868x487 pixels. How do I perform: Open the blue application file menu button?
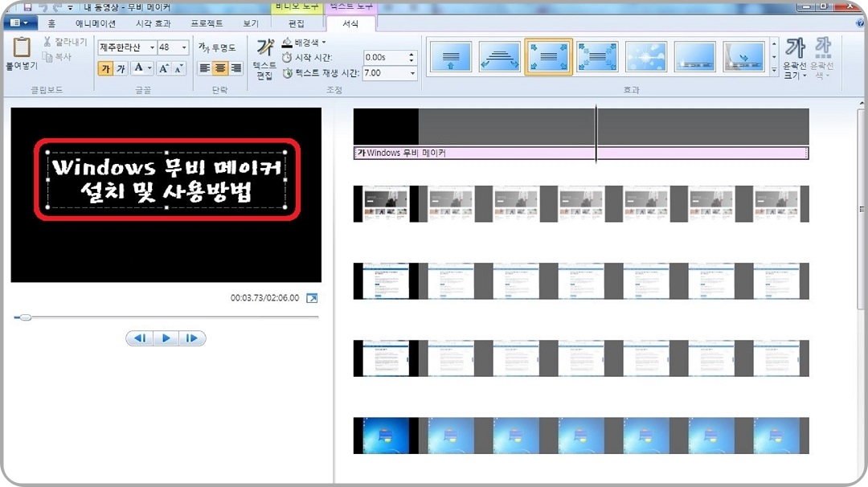(20, 23)
